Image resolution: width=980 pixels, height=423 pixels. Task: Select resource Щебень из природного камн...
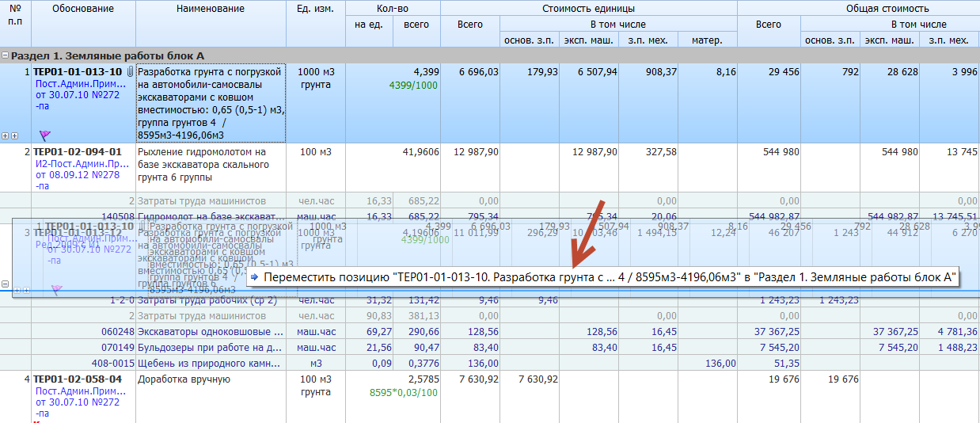click(x=209, y=364)
